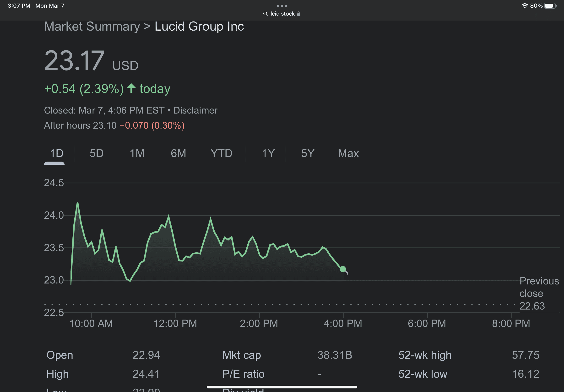Screen dimensions: 564x392
Task: Tap the High label in stats table
Action: [58, 374]
